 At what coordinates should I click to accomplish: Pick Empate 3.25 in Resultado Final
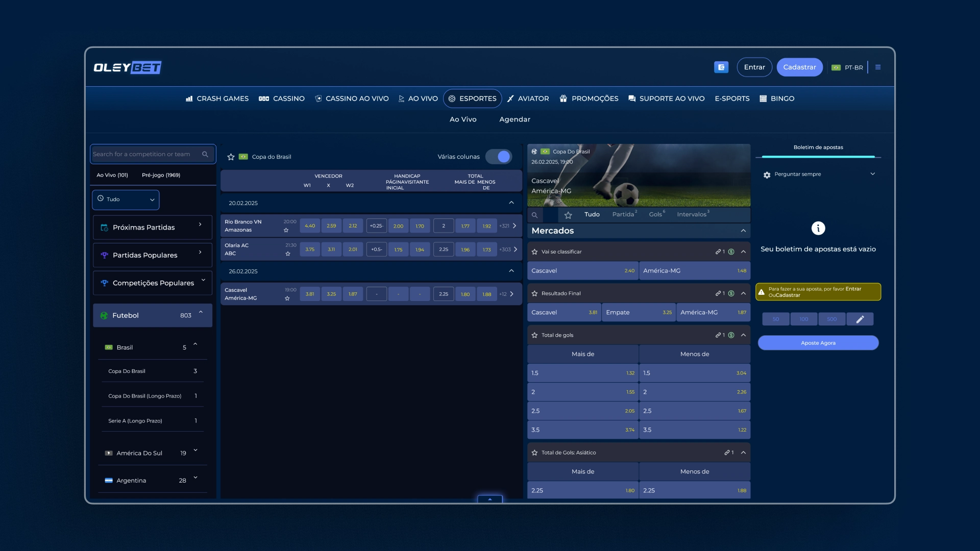point(639,312)
